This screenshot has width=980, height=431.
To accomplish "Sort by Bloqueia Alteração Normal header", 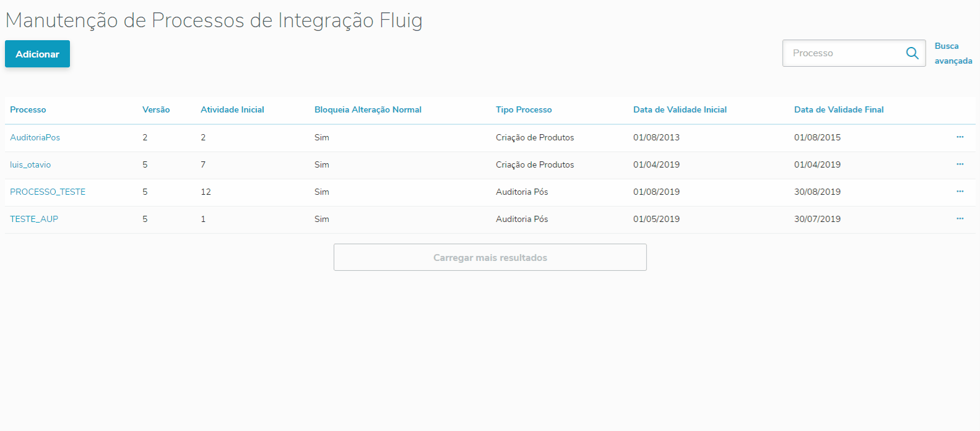I will coord(368,109).
